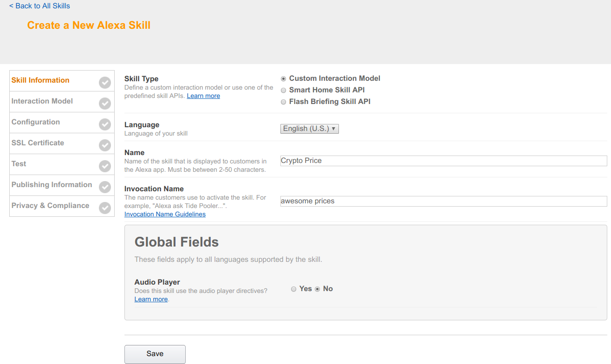611x364 pixels.
Task: Select Flash Briefing Skill API option
Action: click(x=284, y=102)
